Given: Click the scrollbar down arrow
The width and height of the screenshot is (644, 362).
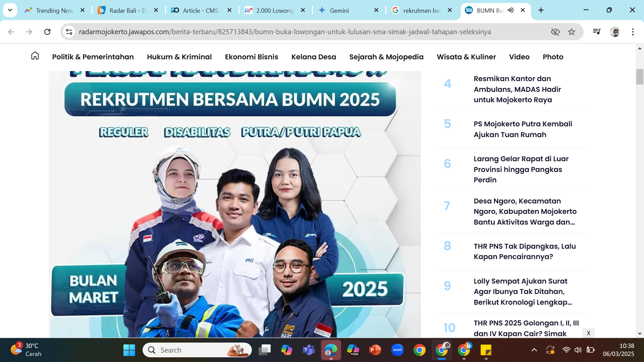Looking at the screenshot, I should (x=640, y=334).
